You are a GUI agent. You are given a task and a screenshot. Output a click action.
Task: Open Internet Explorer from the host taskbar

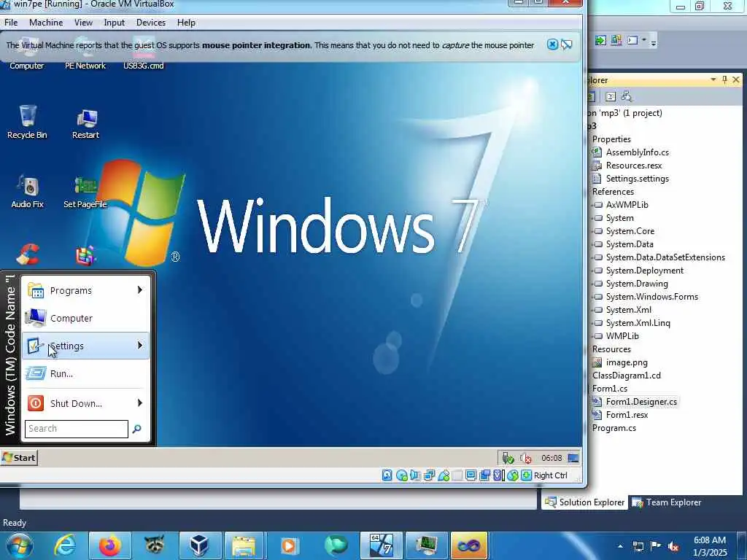[x=64, y=545]
